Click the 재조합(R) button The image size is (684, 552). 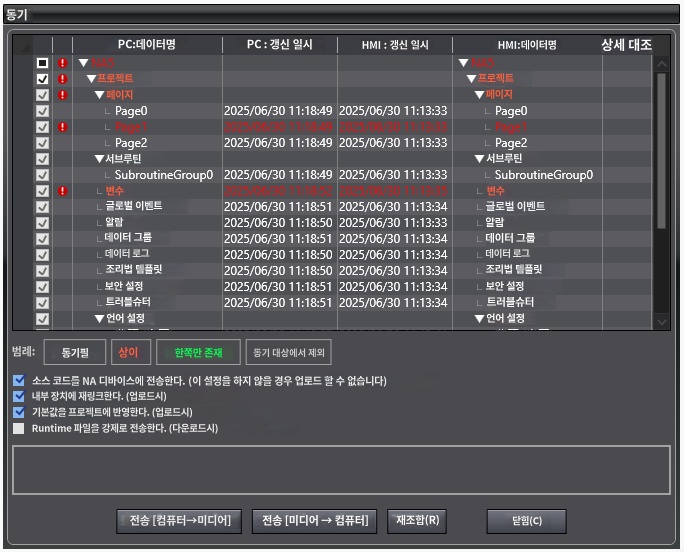point(417,521)
